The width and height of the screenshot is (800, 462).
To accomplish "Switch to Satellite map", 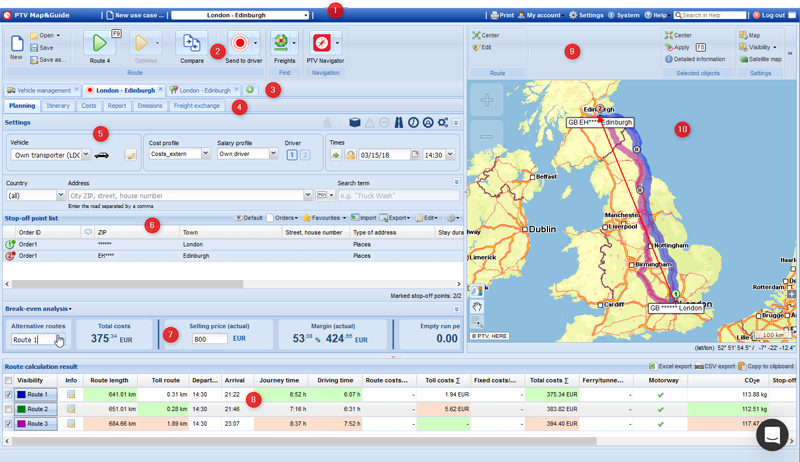I will coord(760,59).
